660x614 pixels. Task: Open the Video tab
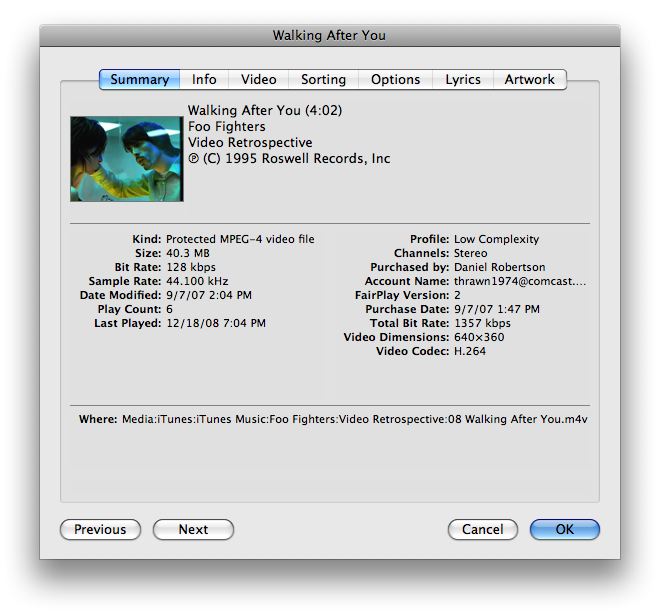click(258, 80)
